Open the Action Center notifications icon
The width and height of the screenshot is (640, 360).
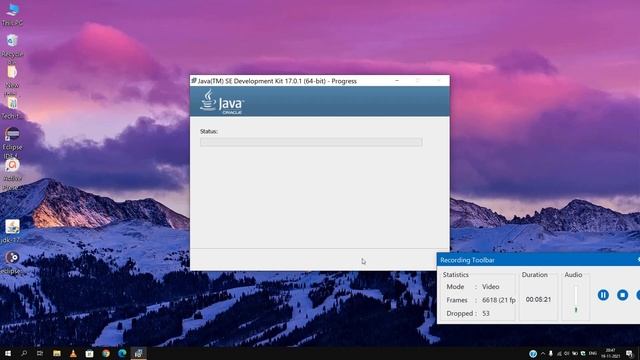[x=629, y=353]
